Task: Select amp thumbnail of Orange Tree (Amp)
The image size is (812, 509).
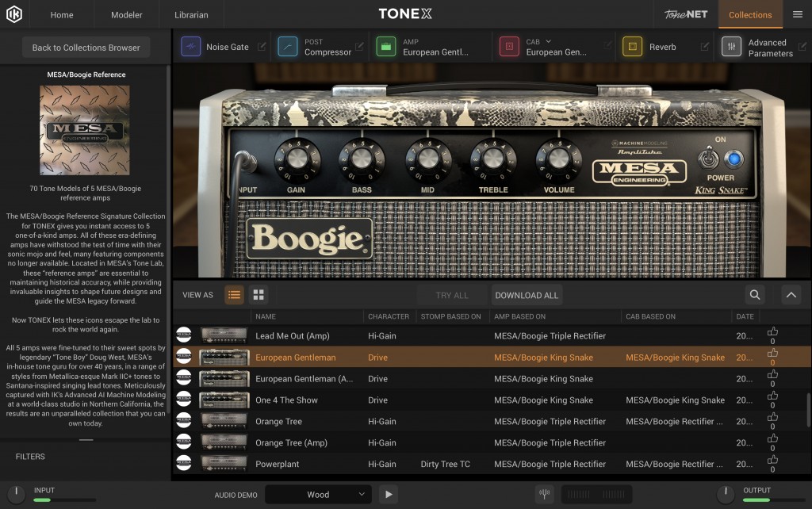Action: pyautogui.click(x=224, y=442)
